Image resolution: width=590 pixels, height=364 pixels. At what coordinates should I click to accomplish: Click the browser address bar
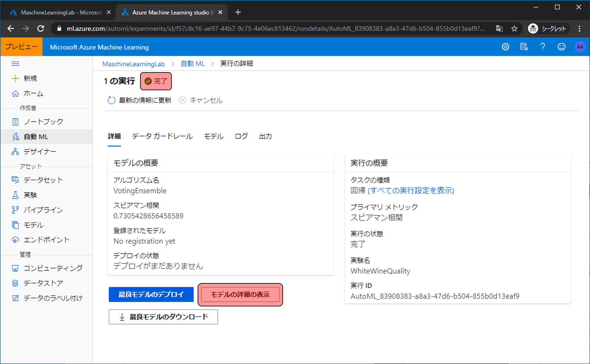click(275, 29)
